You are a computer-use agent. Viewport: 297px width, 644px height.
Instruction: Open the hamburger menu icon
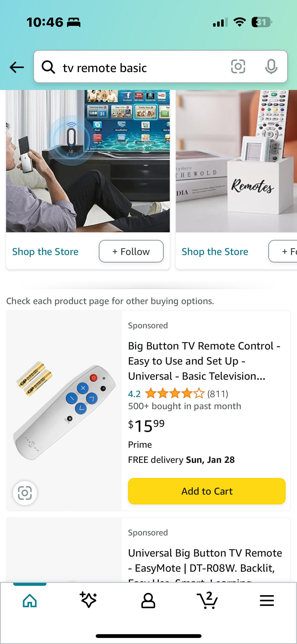click(x=267, y=600)
